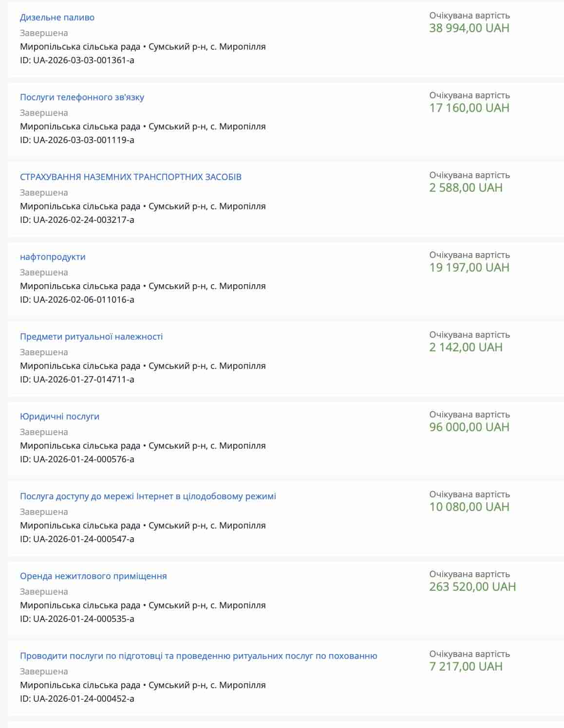
Task: Open Послуги телефонного зв'язку tender
Action: click(x=82, y=97)
